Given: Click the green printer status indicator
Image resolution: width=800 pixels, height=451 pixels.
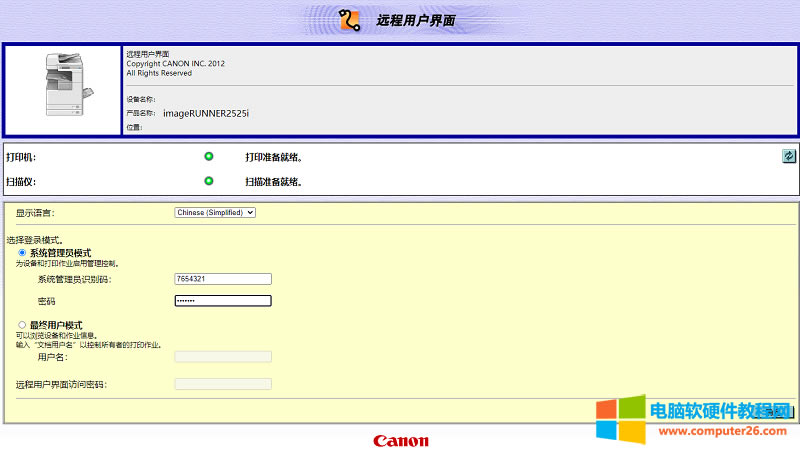Looking at the screenshot, I should 209,157.
